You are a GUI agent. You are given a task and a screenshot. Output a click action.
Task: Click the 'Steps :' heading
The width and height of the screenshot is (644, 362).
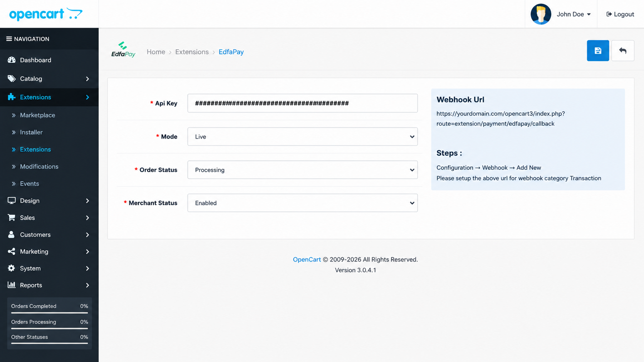pyautogui.click(x=449, y=153)
